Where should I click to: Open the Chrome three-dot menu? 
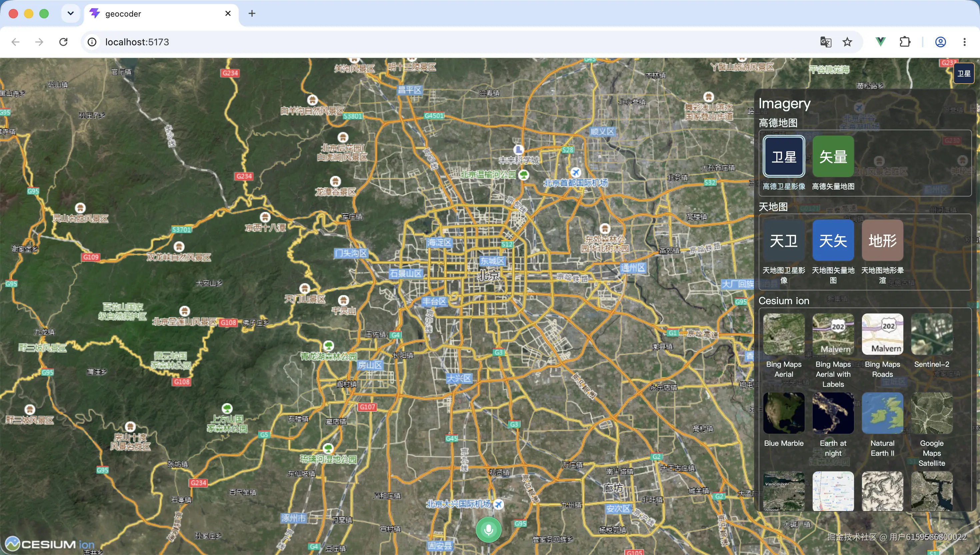coord(964,42)
